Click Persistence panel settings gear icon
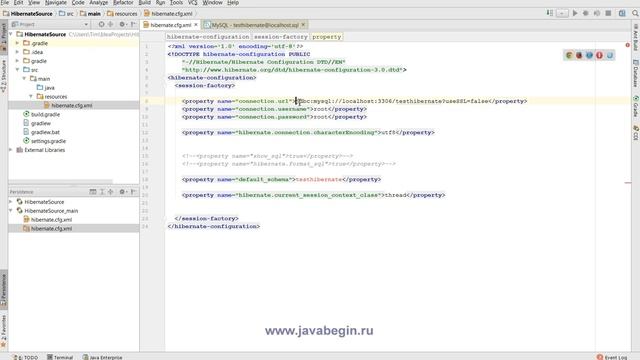The image size is (640, 360). (122, 192)
